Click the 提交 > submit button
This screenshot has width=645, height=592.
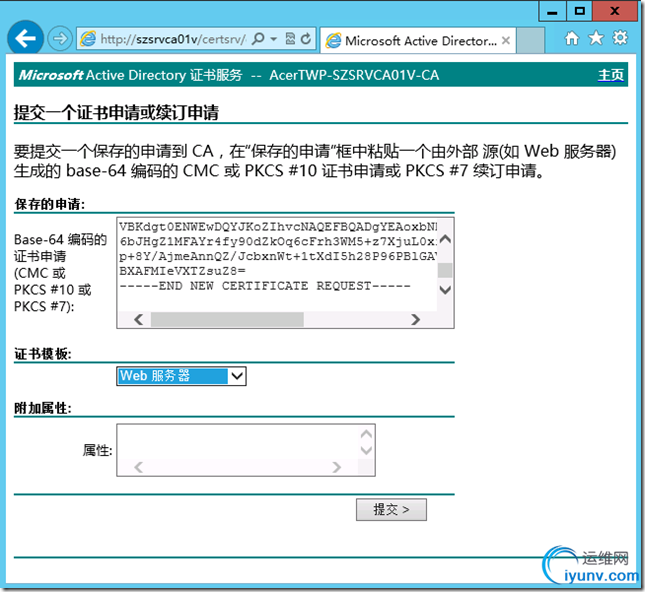tap(391, 510)
